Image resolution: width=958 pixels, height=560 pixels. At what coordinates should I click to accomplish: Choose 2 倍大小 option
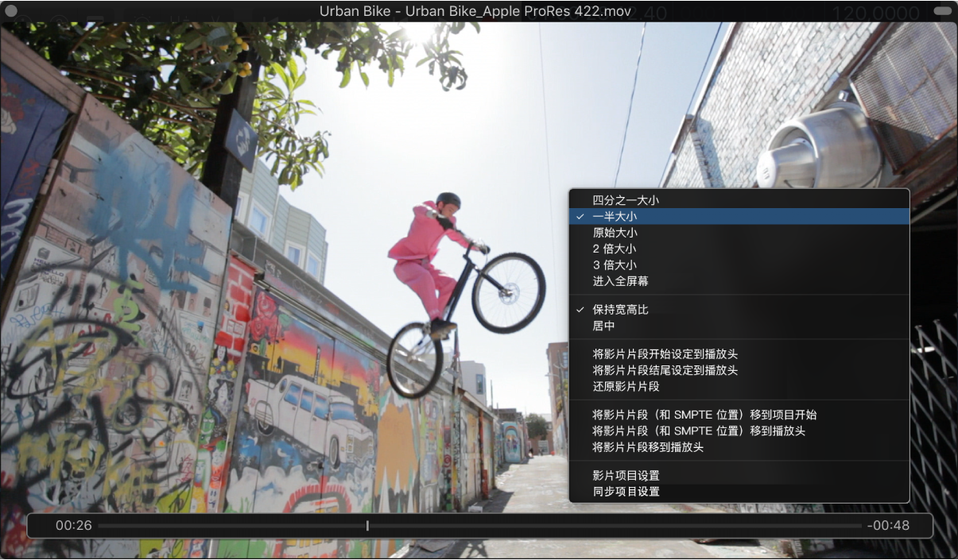pyautogui.click(x=739, y=249)
